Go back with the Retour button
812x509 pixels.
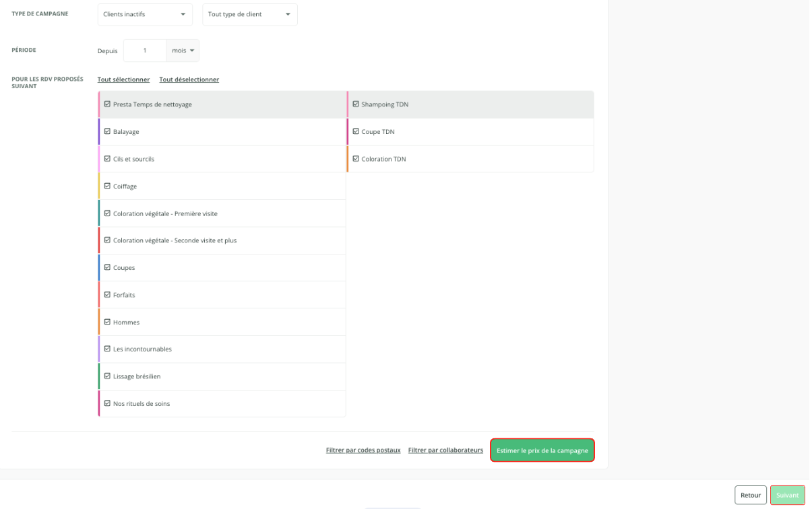751,495
